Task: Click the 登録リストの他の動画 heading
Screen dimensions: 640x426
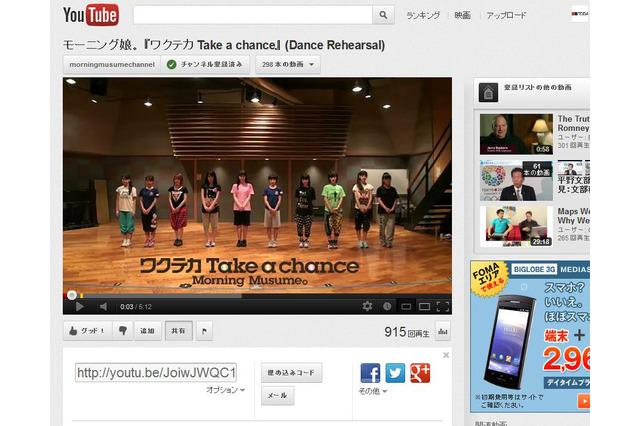Action: click(538, 87)
